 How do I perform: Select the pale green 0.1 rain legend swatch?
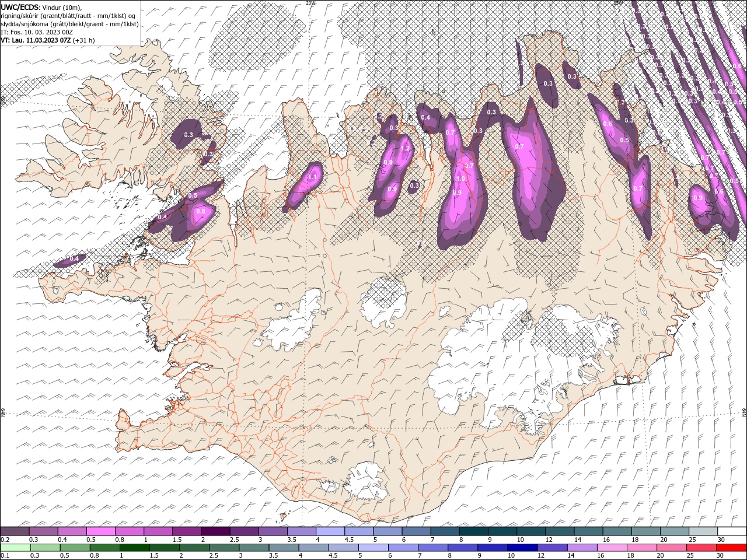(x=15, y=548)
